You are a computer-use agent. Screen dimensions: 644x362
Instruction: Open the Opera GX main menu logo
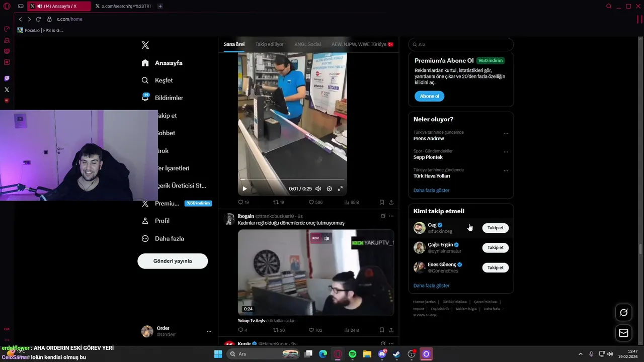point(7,6)
